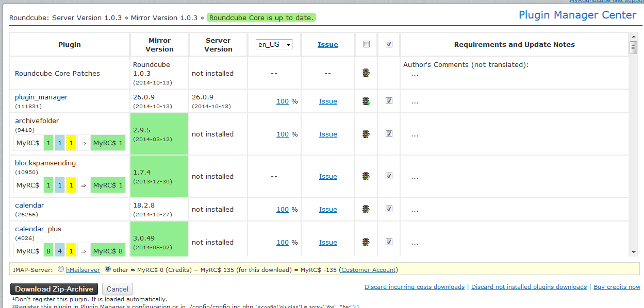Open the en_US language dropdown

tap(274, 44)
